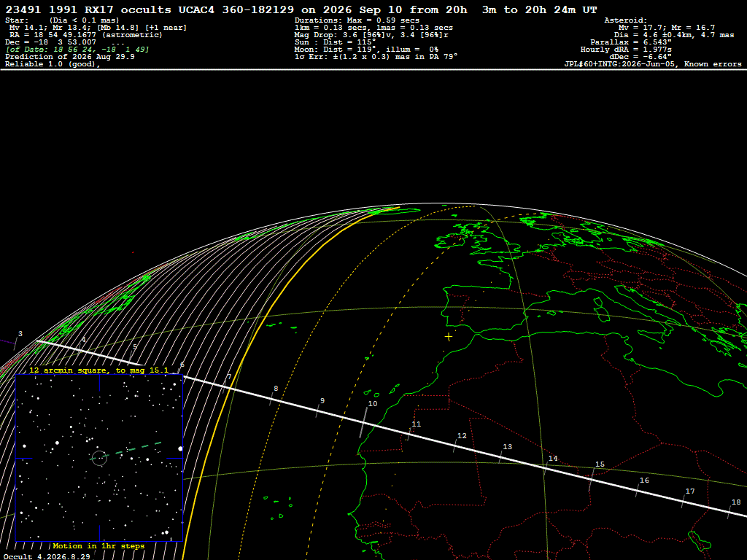Click the 'Mag Drop' info line
Image resolution: width=747 pixels, height=560 pixels.
[371, 35]
